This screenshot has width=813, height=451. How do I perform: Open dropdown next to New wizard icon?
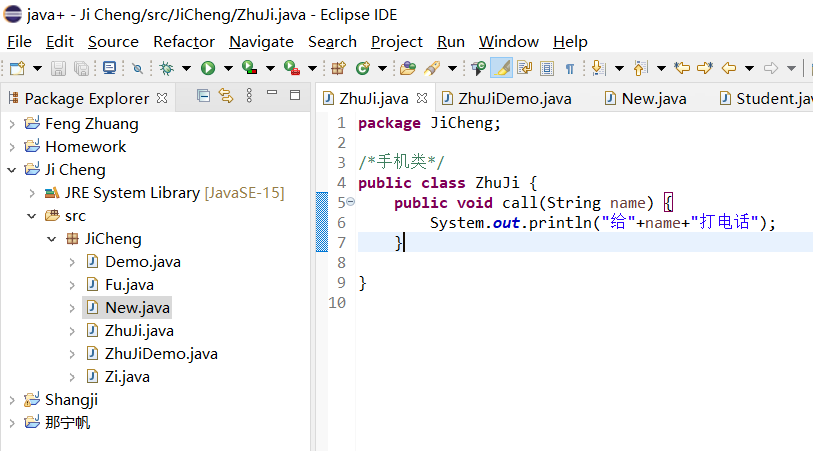(x=37, y=68)
